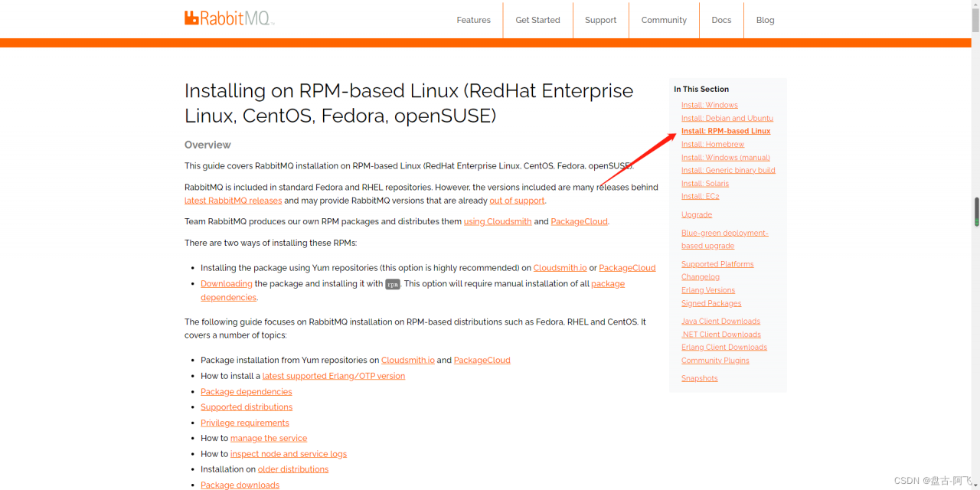Open the Support menu item

[600, 20]
